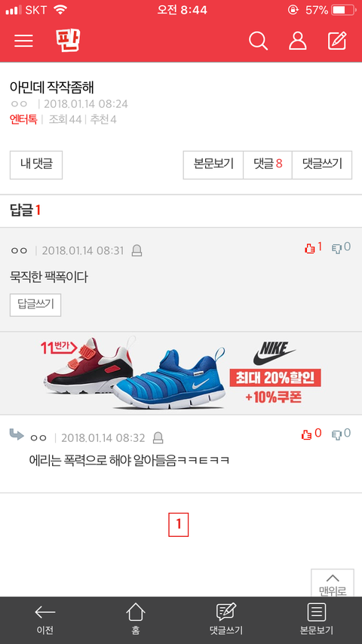Upvote the 08:31 comment thumbs-up

(313, 247)
